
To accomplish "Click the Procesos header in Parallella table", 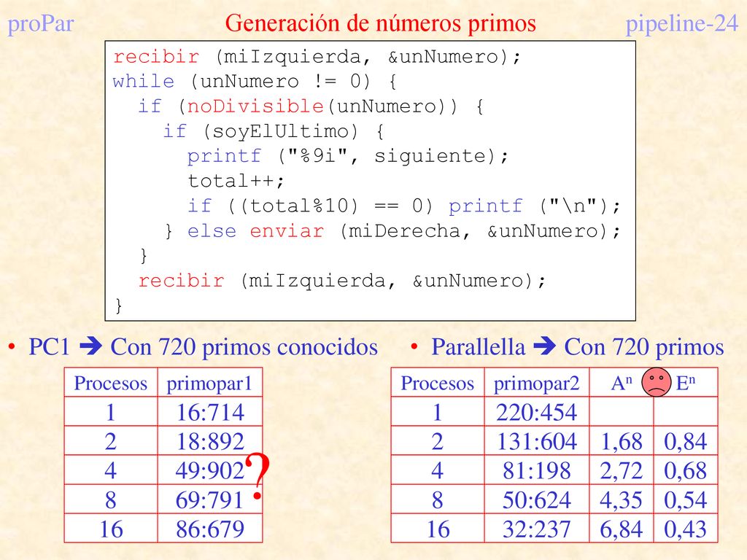I will pyautogui.click(x=438, y=383).
